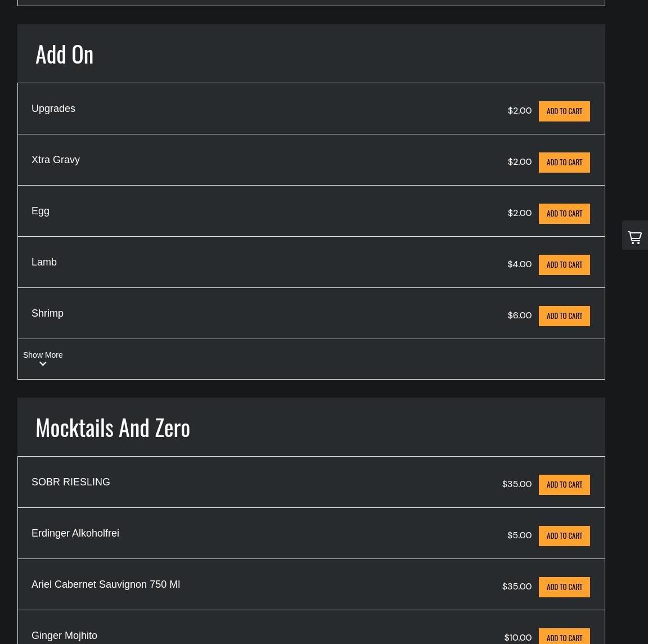Add Upgrades to cart
Image resolution: width=648 pixels, height=644 pixels.
tap(564, 111)
